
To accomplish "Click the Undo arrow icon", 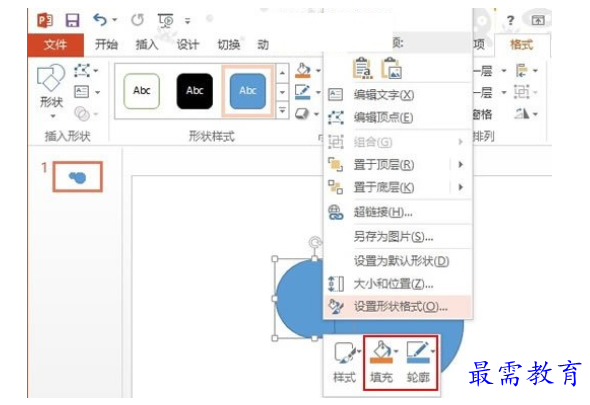I will [100, 20].
